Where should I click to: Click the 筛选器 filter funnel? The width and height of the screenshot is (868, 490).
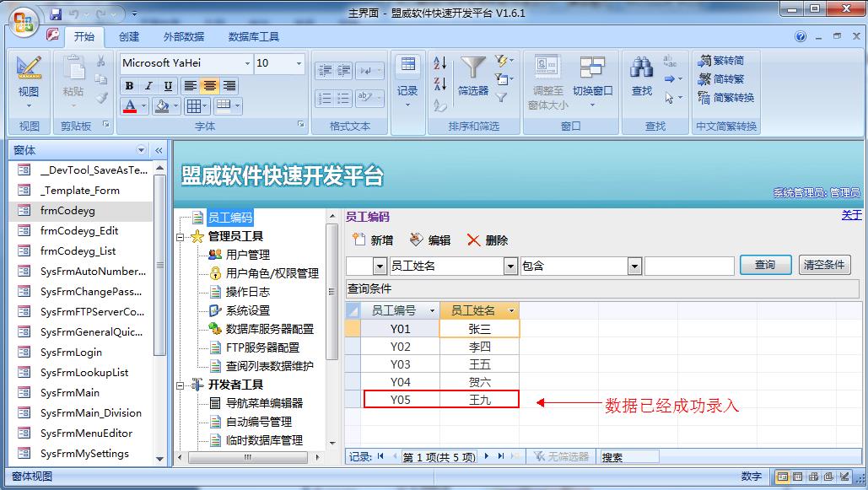click(x=472, y=76)
